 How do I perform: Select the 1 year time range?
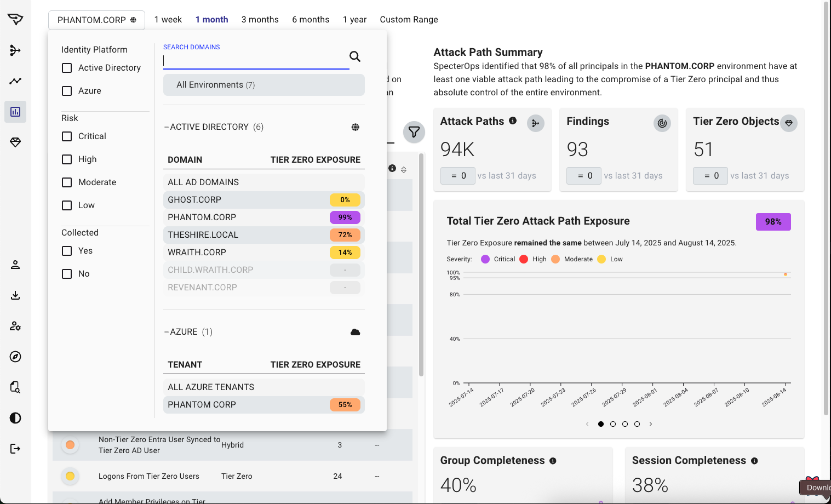(355, 20)
